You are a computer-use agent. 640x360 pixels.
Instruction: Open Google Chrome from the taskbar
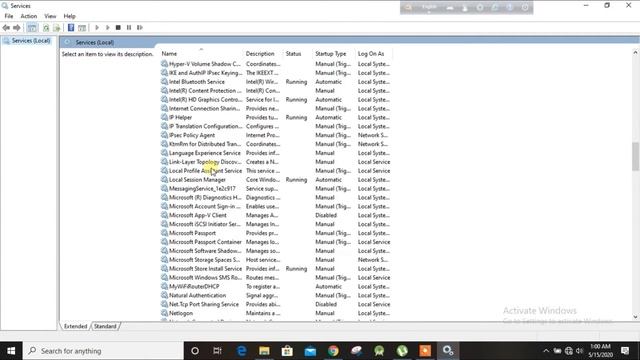pos(333,351)
